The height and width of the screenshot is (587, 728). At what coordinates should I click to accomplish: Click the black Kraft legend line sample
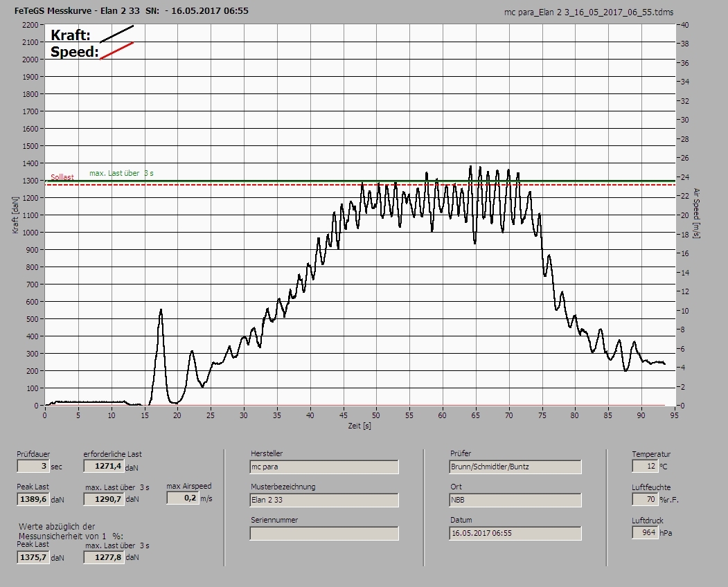coord(116,34)
